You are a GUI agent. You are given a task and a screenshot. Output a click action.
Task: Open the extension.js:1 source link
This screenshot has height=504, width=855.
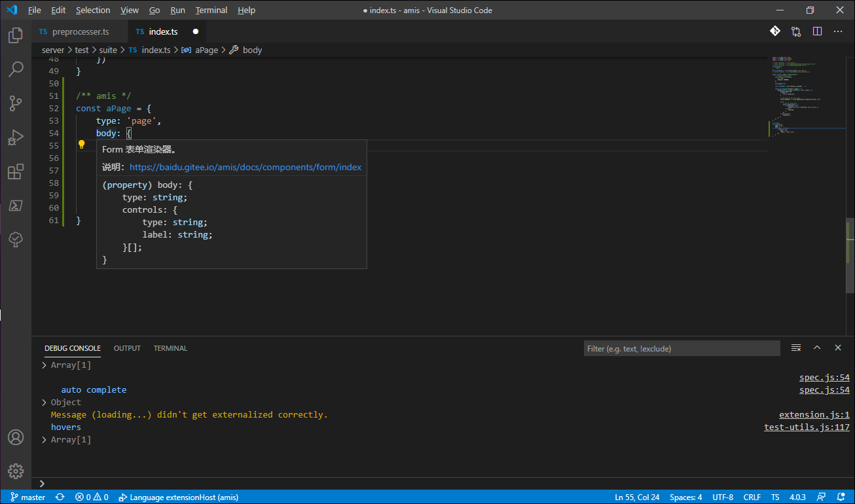tap(814, 415)
